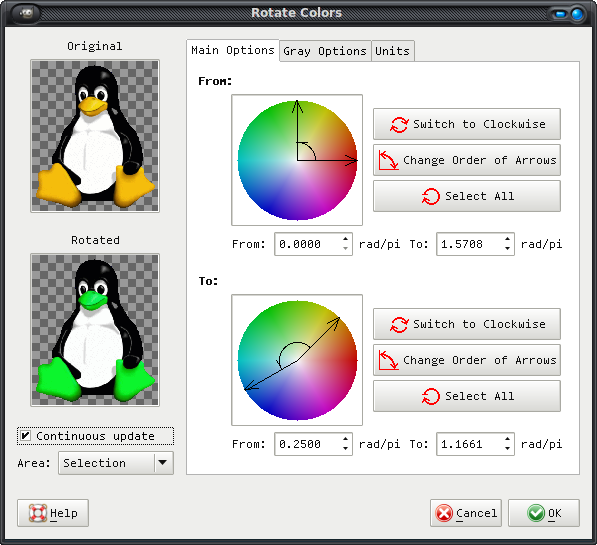Click the Original penguin preview thumbnail
This screenshot has width=597, height=545.
95,136
